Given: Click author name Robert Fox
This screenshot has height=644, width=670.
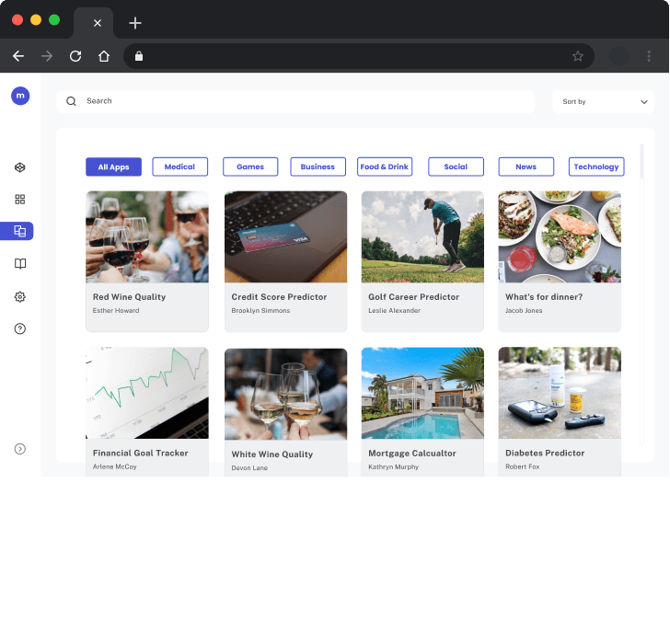Looking at the screenshot, I should point(522,466).
